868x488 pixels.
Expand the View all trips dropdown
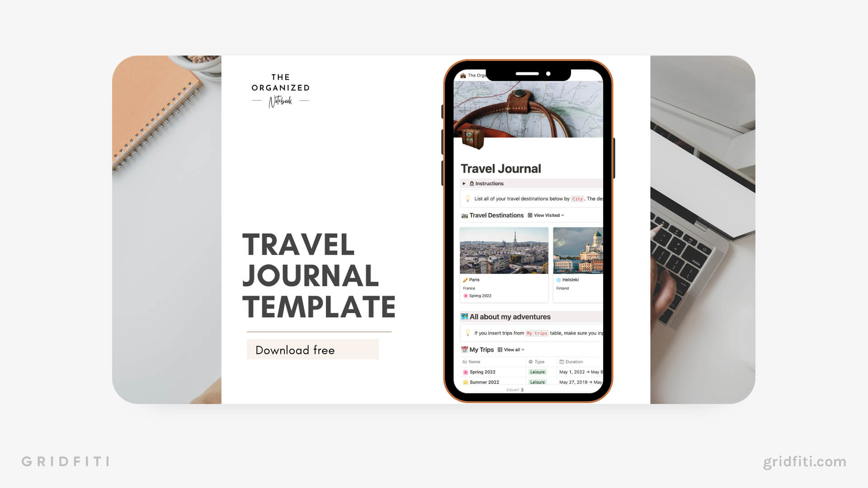pyautogui.click(x=511, y=349)
